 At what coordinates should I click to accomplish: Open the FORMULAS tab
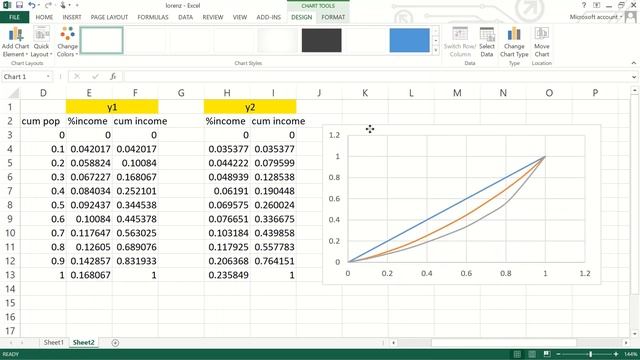[x=153, y=17]
